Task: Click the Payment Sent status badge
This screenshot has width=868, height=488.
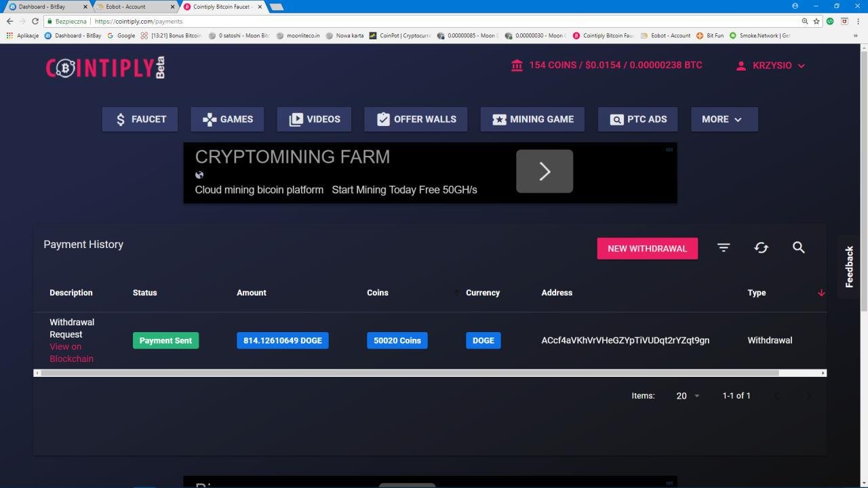Action: click(x=165, y=340)
